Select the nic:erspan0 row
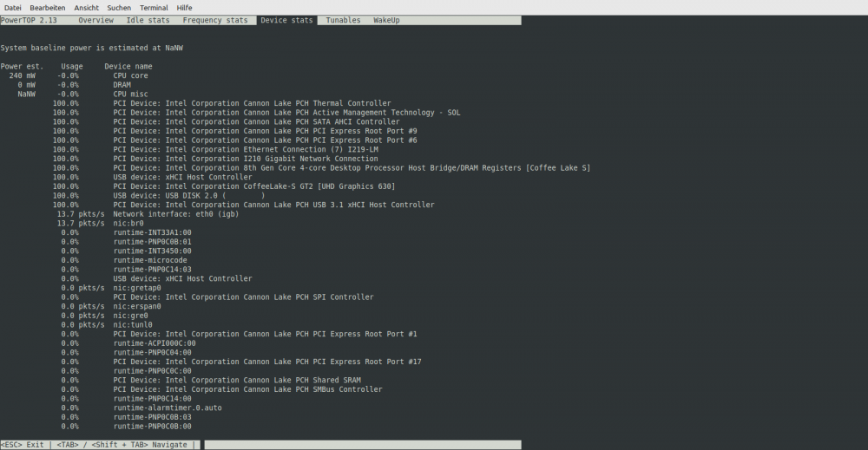This screenshot has width=868, height=450. click(x=111, y=306)
